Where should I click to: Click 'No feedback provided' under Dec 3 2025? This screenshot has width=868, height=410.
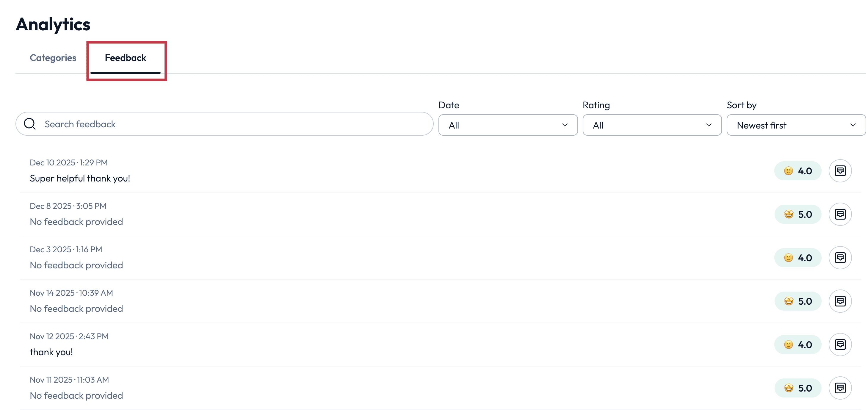tap(76, 265)
